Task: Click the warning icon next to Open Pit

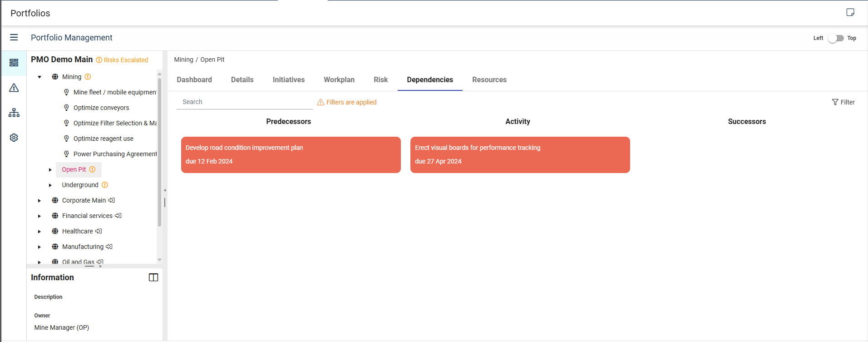Action: tap(92, 169)
